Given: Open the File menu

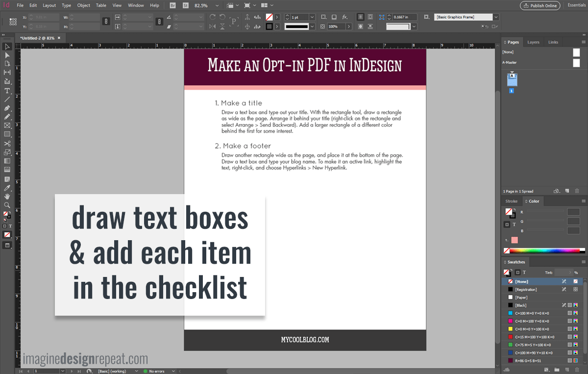Looking at the screenshot, I should (x=20, y=5).
